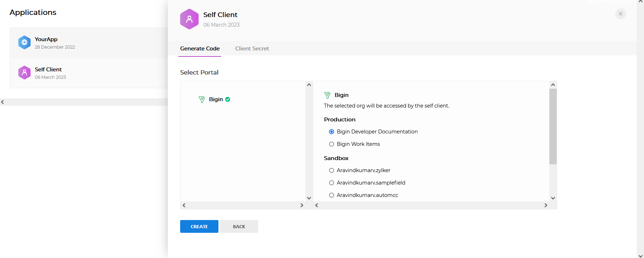Viewport: 644px width, 258px height.
Task: Click the Applications heading
Action: coord(33,12)
